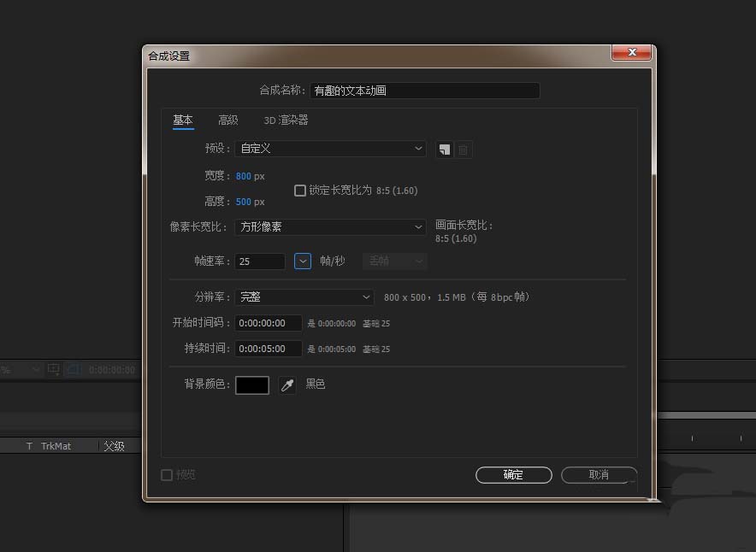Click the transparency grid icon near timecode display
The image size is (756, 552).
73,369
